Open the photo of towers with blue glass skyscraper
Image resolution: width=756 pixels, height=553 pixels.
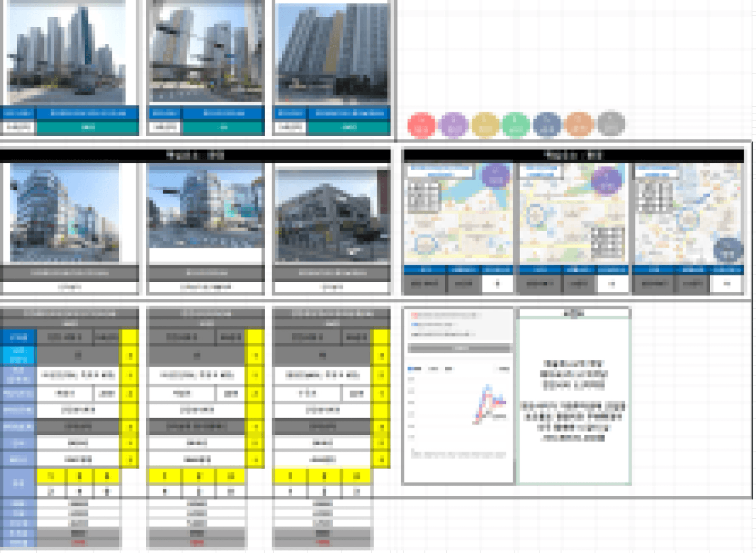coord(67,52)
